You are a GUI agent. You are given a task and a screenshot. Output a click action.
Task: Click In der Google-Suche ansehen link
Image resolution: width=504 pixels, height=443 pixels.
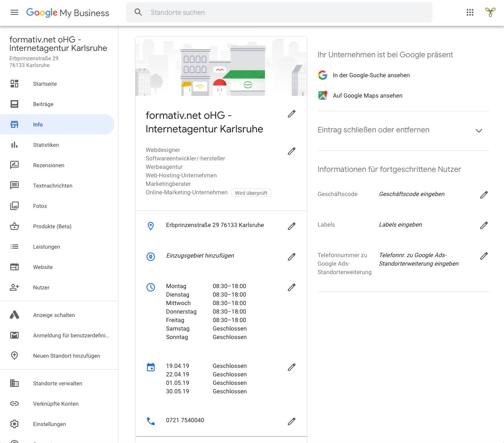[371, 75]
